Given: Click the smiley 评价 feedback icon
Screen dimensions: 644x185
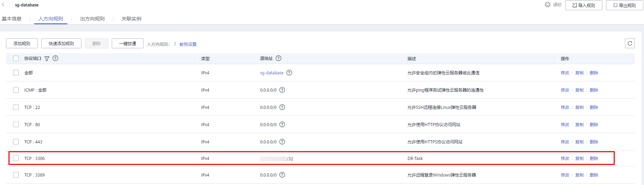Looking at the screenshot, I should click(547, 5).
